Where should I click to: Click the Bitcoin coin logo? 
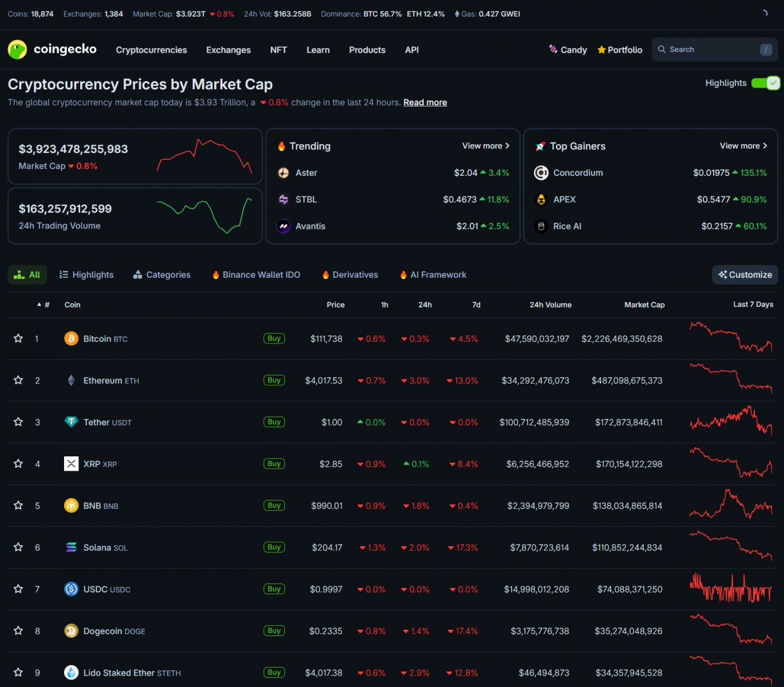click(71, 338)
